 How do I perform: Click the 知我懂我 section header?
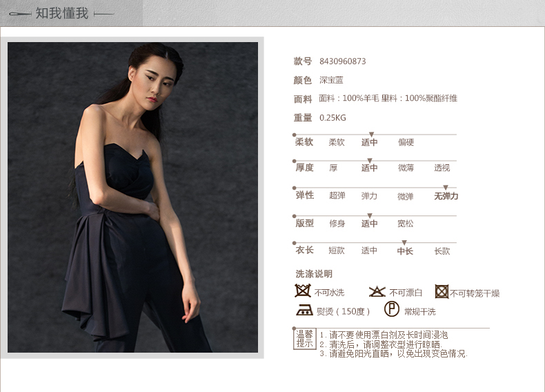coord(62,13)
